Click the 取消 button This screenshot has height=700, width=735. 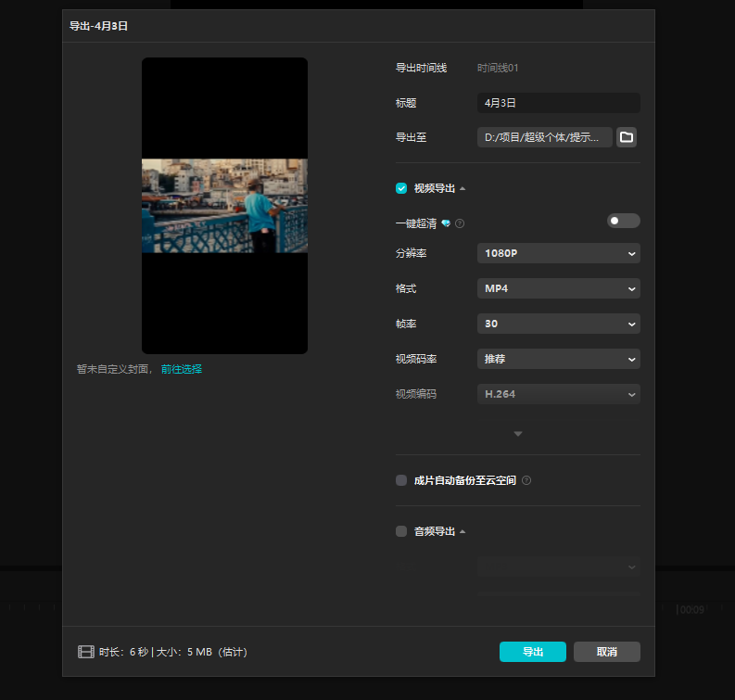[606, 652]
